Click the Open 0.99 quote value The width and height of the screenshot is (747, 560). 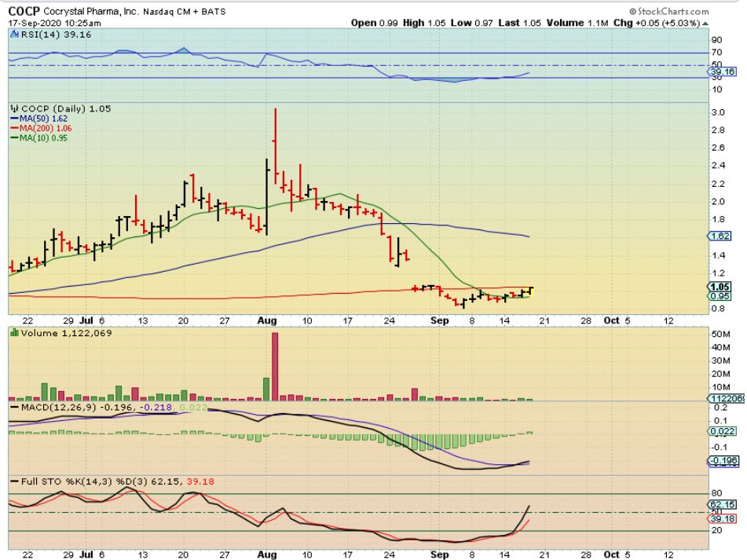point(375,23)
